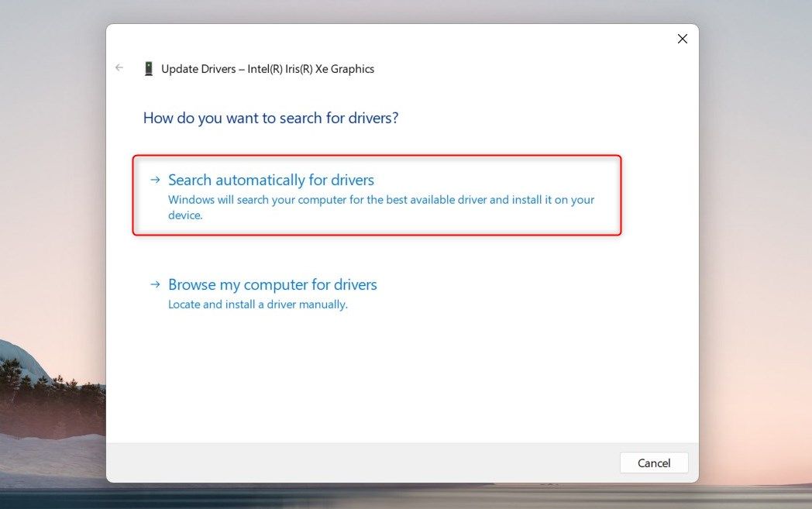Select the Intel Iris Xe Graphics device icon
Viewport: 812px width, 509px height.
(148, 68)
